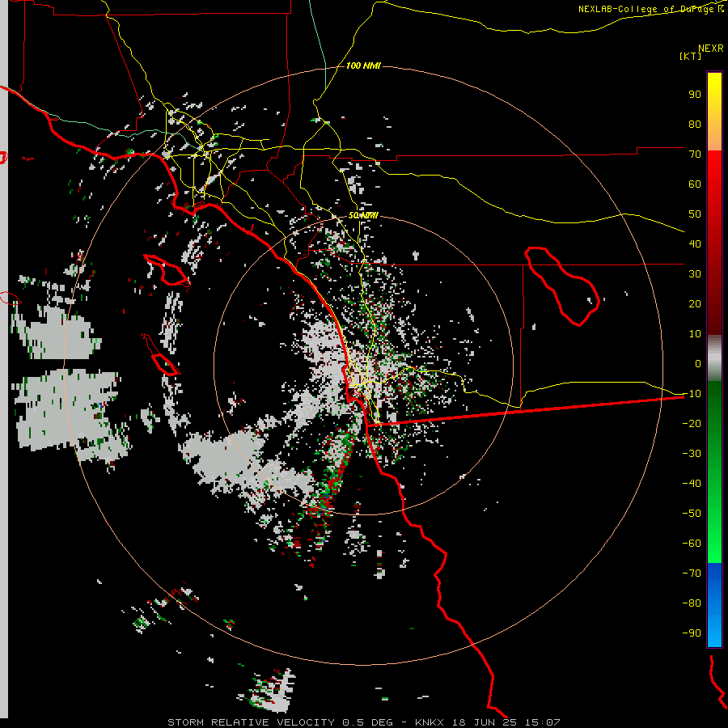Click the positive 90 scale value
This screenshot has width=728, height=728.
(x=695, y=95)
